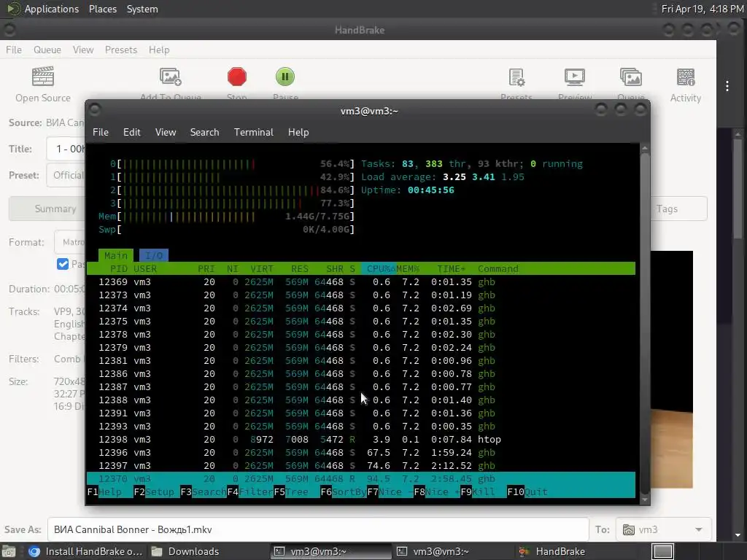The image size is (747, 560).
Task: Click workspace switcher in bottom panel
Action: coord(662,552)
